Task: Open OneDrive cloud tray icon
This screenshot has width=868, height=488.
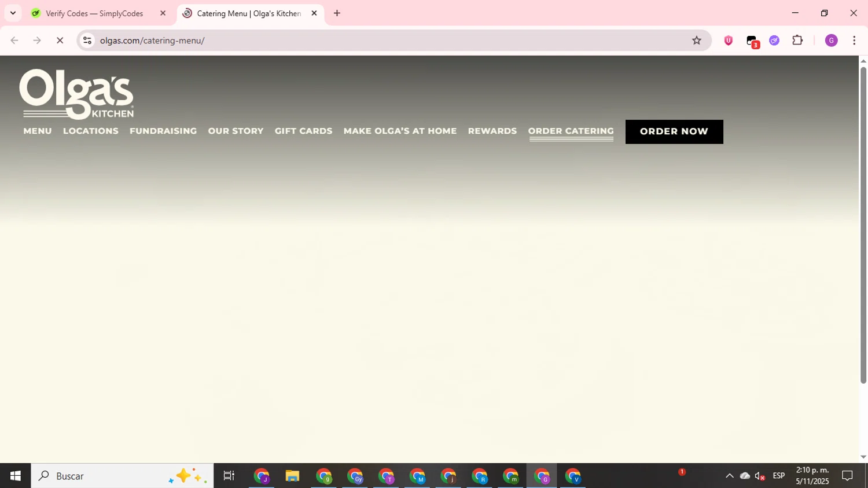Action: coord(745,476)
